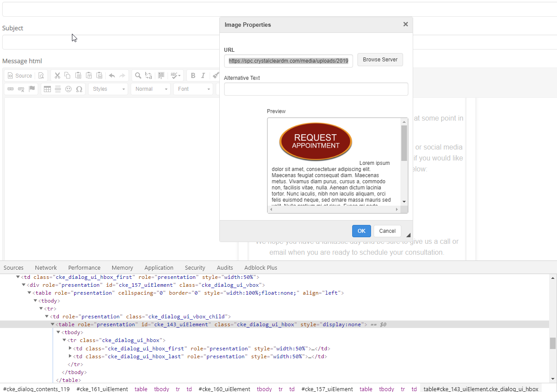Image resolution: width=557 pixels, height=392 pixels.
Task: Click the Unlink icon
Action: pyautogui.click(x=21, y=89)
